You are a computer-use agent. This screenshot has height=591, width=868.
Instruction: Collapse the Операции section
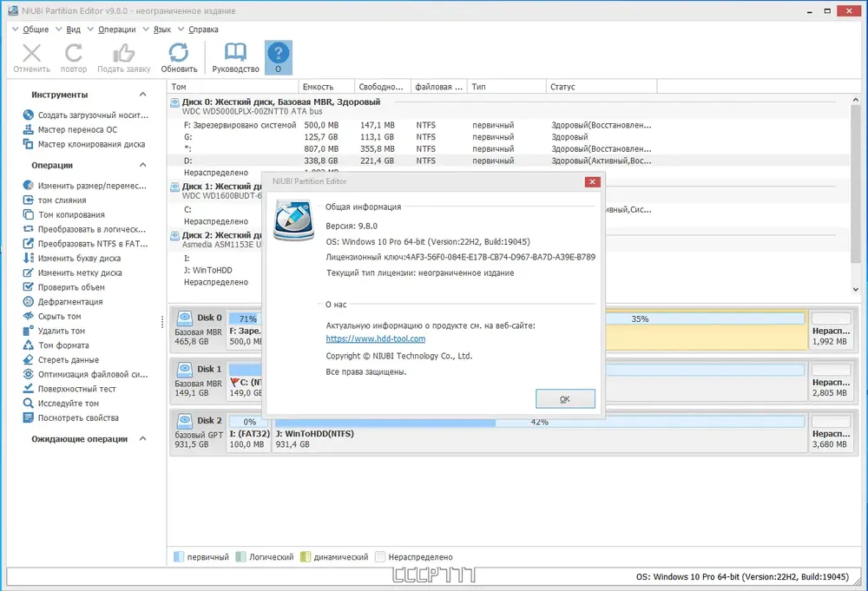click(143, 165)
